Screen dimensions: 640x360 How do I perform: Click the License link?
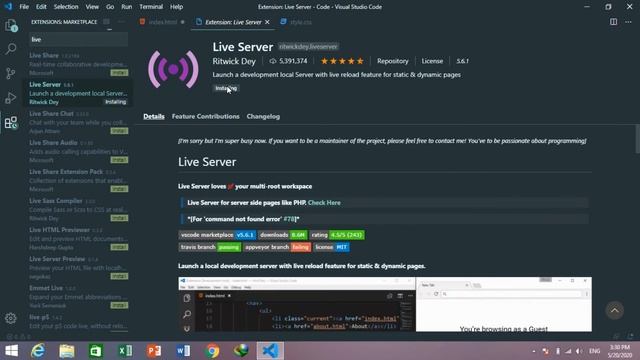(x=432, y=61)
